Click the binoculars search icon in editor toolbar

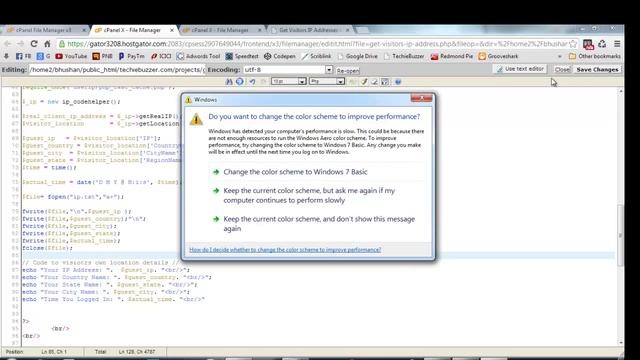[229, 82]
